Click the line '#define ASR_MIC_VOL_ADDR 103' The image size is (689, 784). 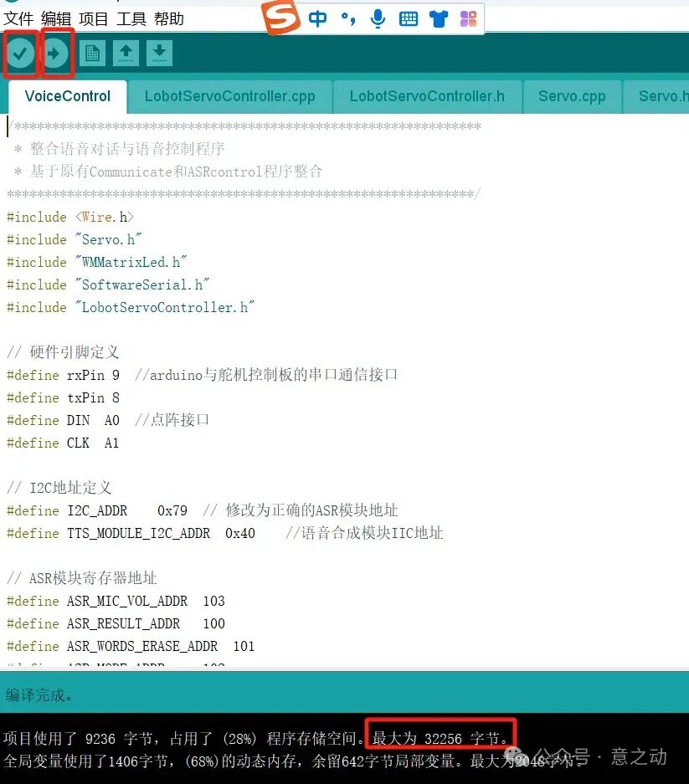pyautogui.click(x=116, y=601)
